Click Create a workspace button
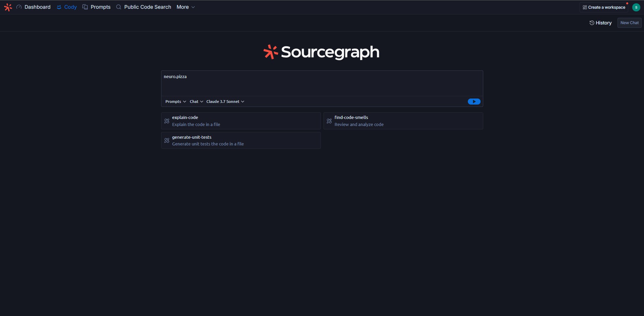 pos(604,7)
